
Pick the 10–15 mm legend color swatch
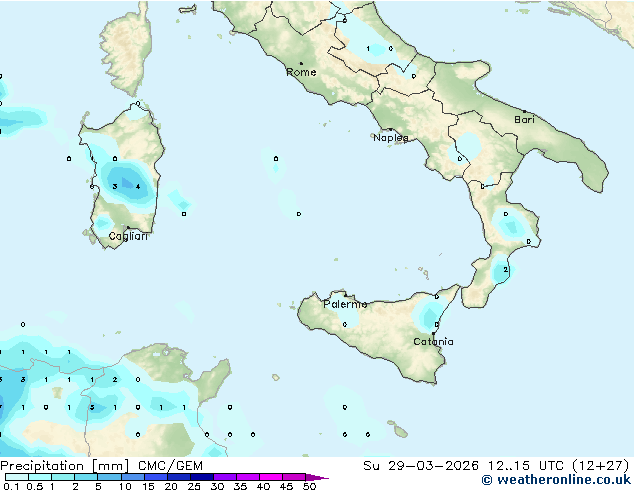[x=132, y=477]
